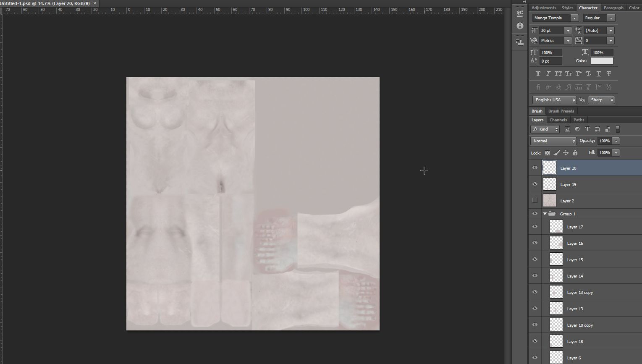
Task: Filter layers by type layers icon
Action: (x=587, y=129)
